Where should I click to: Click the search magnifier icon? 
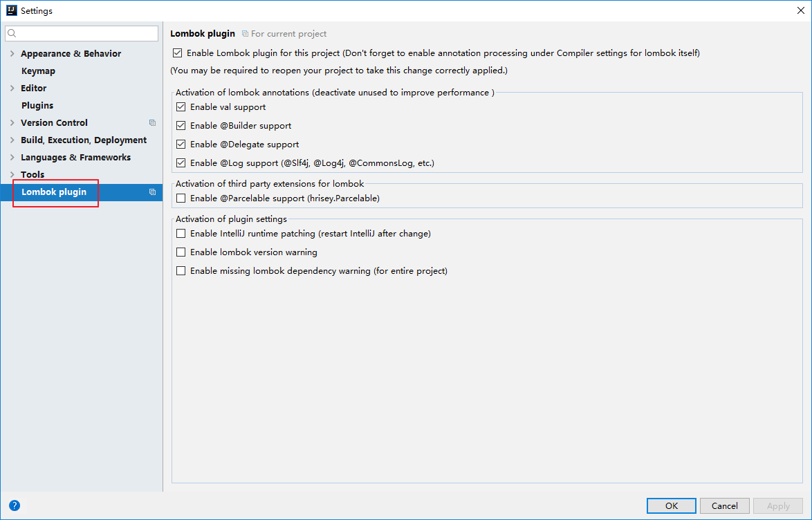[12, 33]
